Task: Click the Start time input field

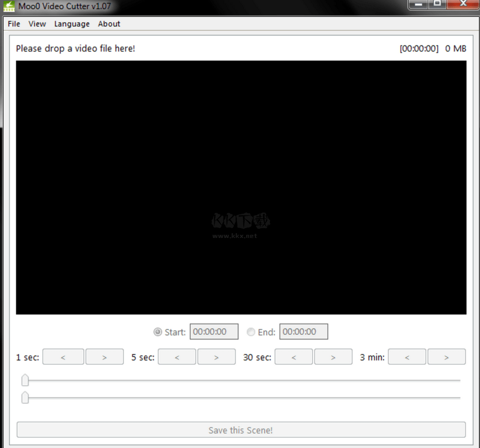Action: (214, 332)
